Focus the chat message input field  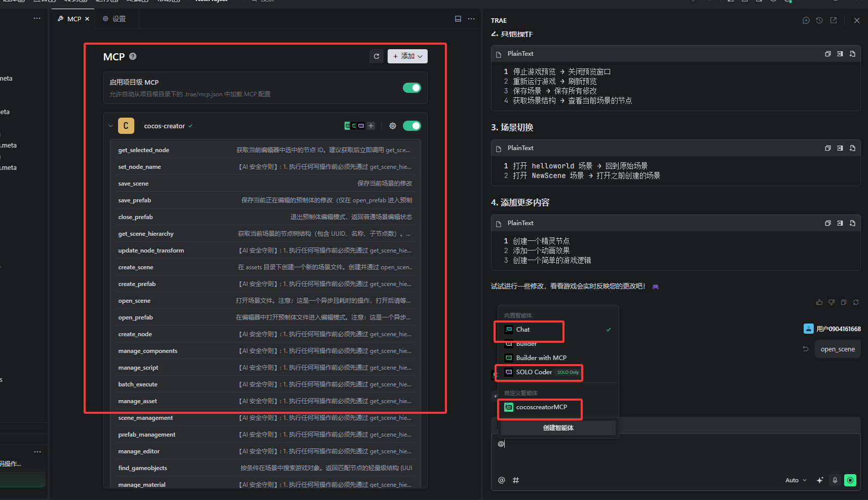coord(676,454)
